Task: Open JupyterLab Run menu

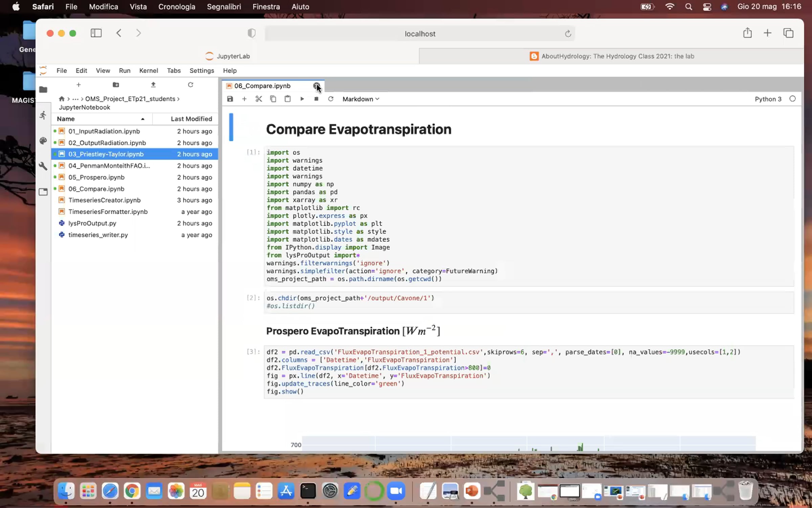Action: coord(125,70)
